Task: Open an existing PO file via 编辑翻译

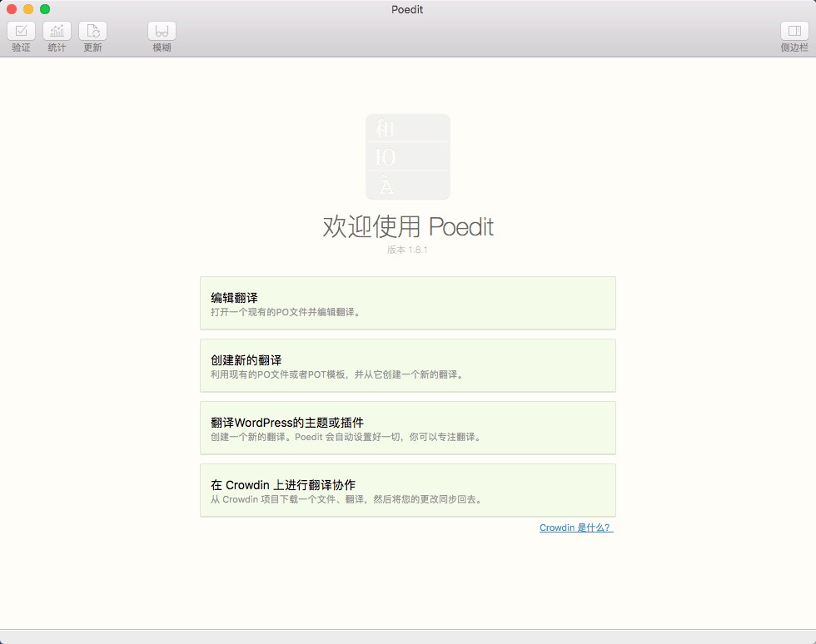Action: [x=406, y=303]
